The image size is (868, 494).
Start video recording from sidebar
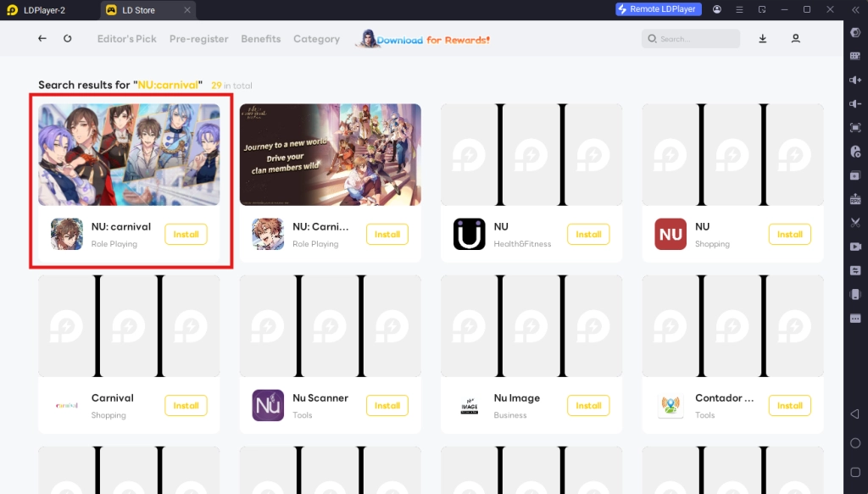pyautogui.click(x=855, y=247)
